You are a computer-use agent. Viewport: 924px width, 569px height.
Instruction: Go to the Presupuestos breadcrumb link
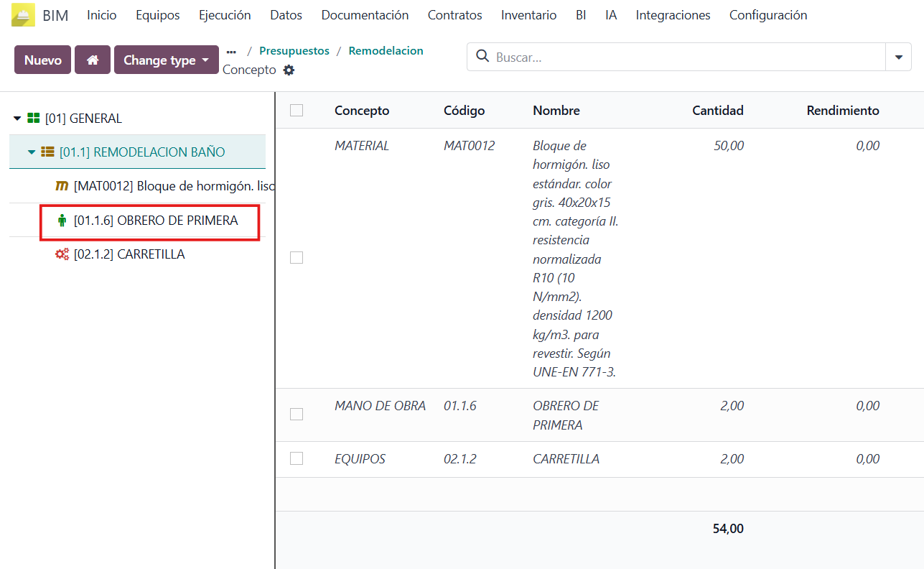pos(294,51)
